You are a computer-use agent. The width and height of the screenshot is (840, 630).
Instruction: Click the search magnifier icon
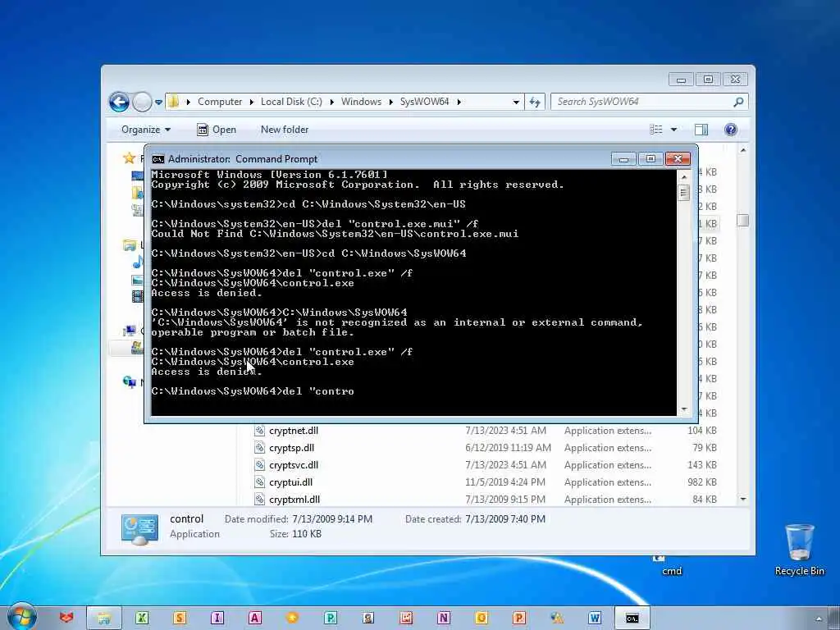tap(739, 102)
